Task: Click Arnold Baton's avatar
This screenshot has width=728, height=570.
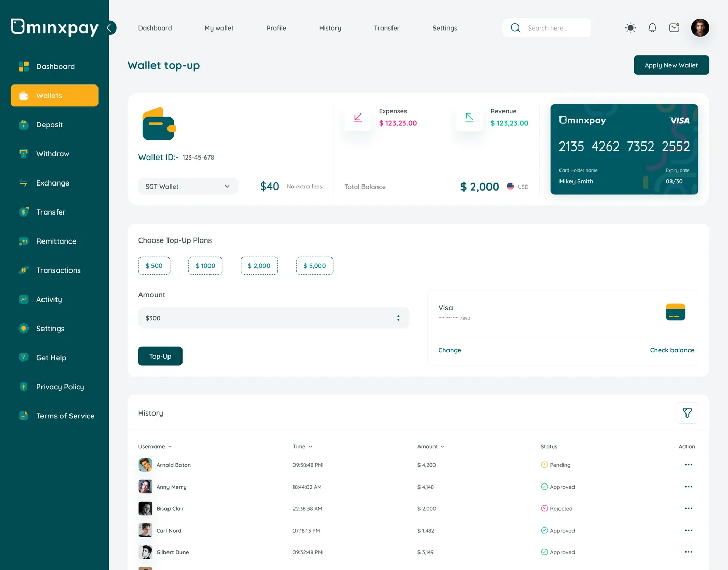Action: 145,465
